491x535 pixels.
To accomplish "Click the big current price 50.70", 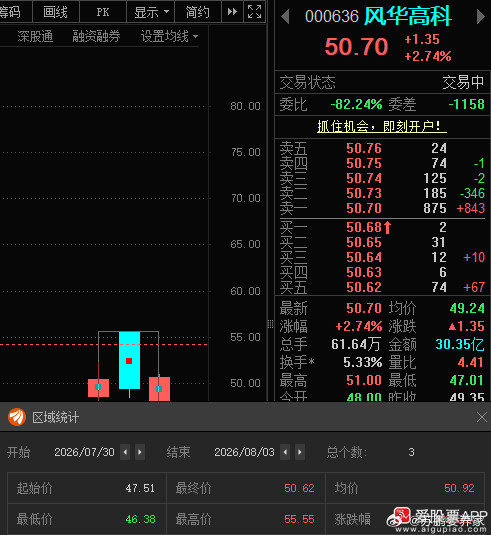I will click(357, 46).
